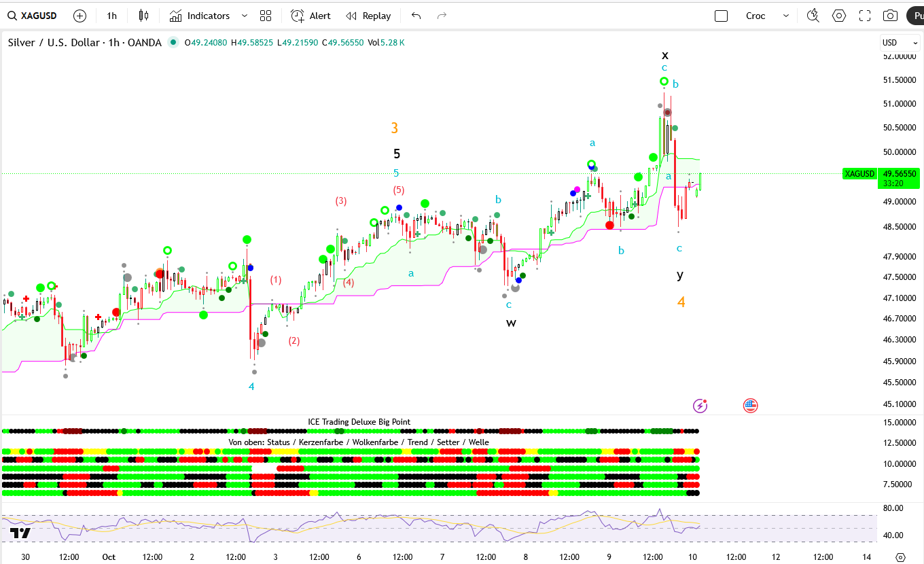This screenshot has width=924, height=564.
Task: Expand the chevron next to Indicators
Action: click(245, 16)
